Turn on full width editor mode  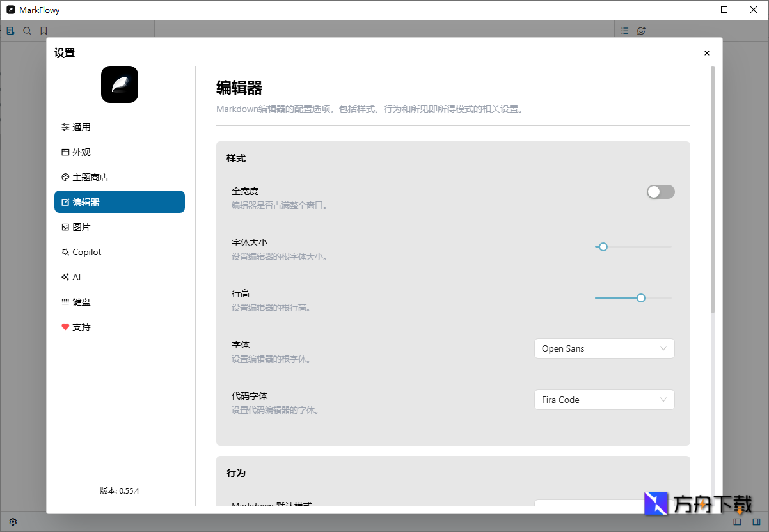660,191
